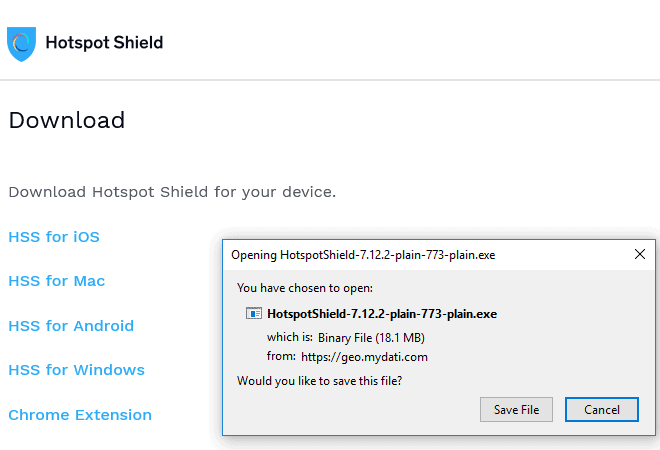Click the Binary File (18.1 MB) label
The width and height of the screenshot is (660, 450).
tap(371, 338)
